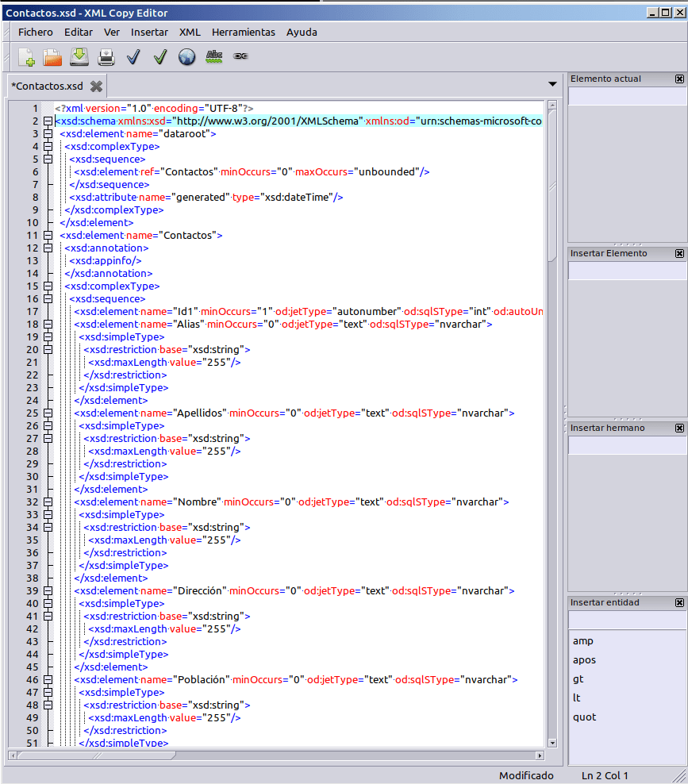Open in browser with the globe icon
Image resolution: width=688 pixels, height=784 pixels.
point(186,57)
